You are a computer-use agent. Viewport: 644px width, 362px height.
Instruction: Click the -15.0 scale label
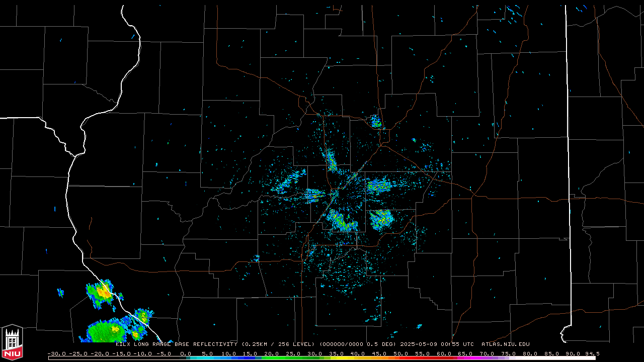(122, 353)
